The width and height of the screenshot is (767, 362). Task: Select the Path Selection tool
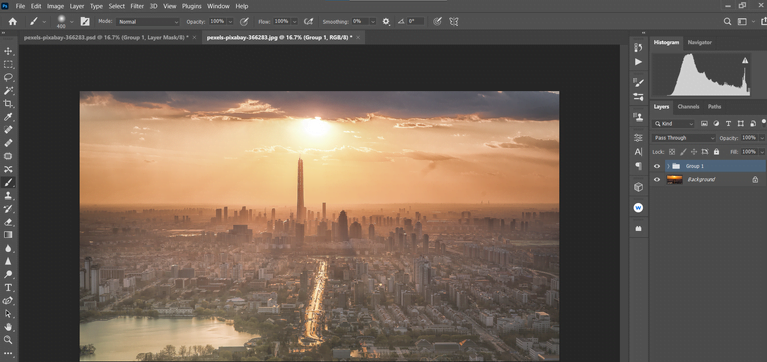(x=8, y=314)
